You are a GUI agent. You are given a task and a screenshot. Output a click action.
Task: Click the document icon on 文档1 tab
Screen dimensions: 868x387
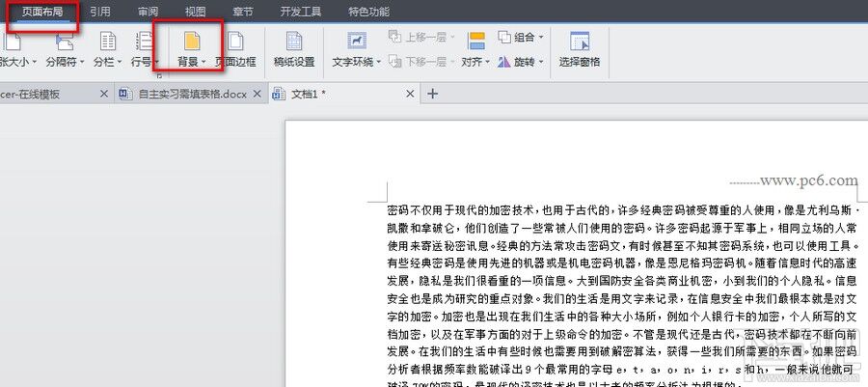[279, 95]
